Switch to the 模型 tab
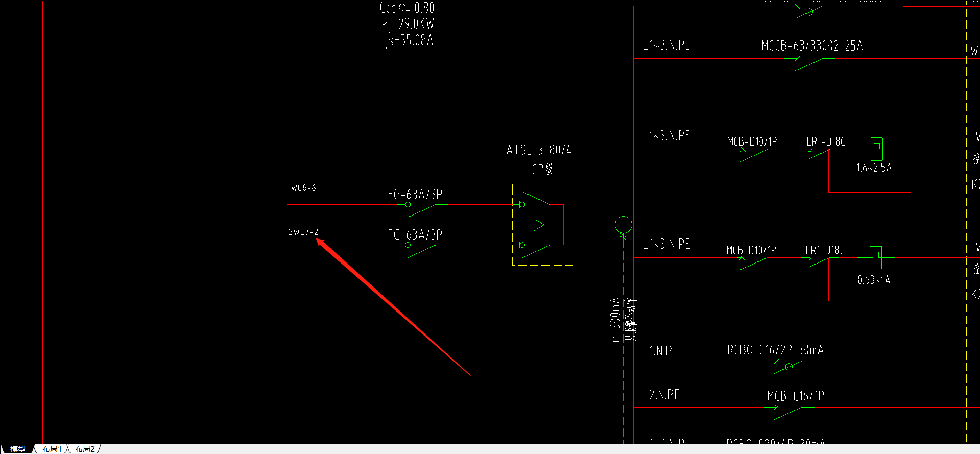 [x=17, y=449]
